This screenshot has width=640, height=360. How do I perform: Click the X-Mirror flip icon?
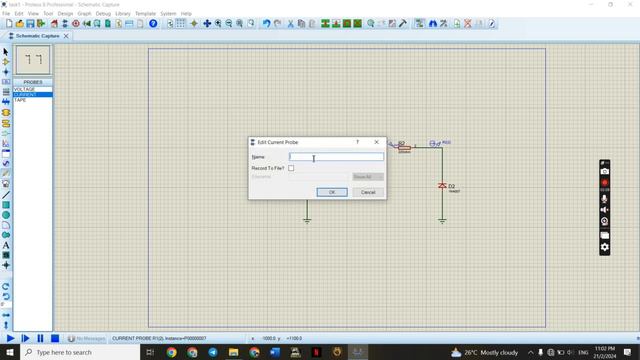(6, 315)
